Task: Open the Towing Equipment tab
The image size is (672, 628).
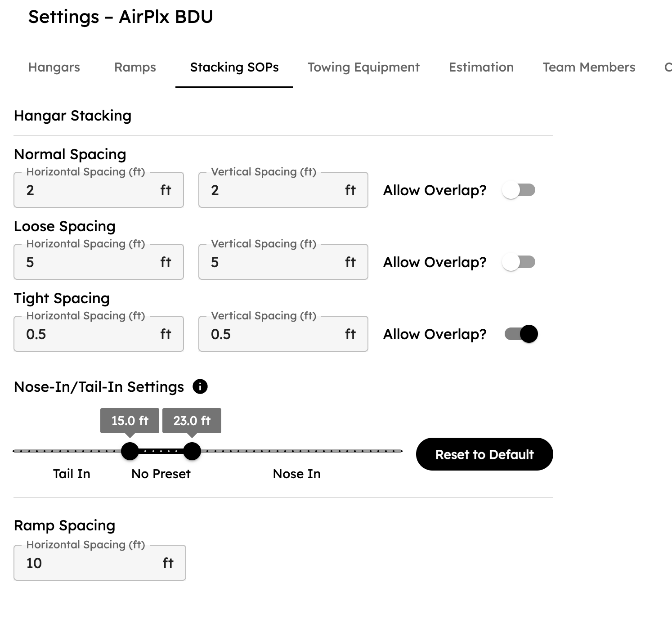Action: click(x=363, y=67)
